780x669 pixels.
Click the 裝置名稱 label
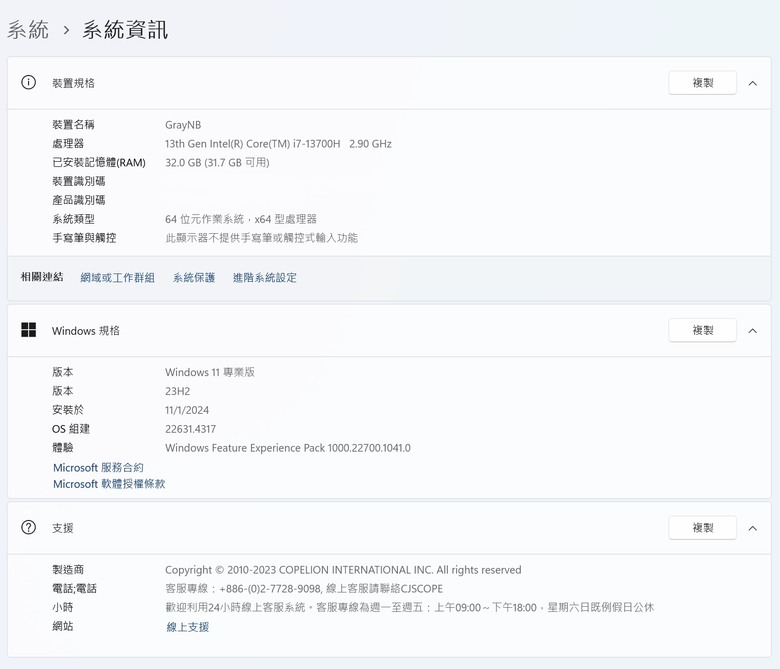73,124
